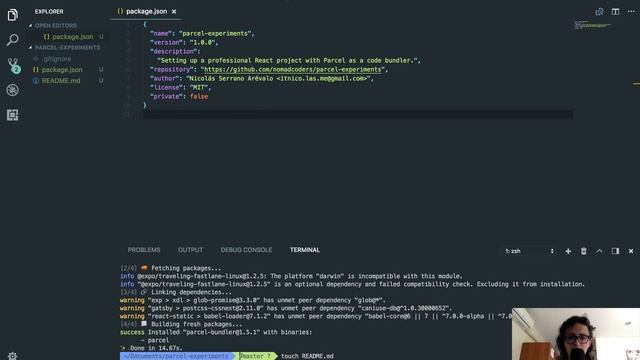Click the "parcel-experiments" name value

point(215,33)
